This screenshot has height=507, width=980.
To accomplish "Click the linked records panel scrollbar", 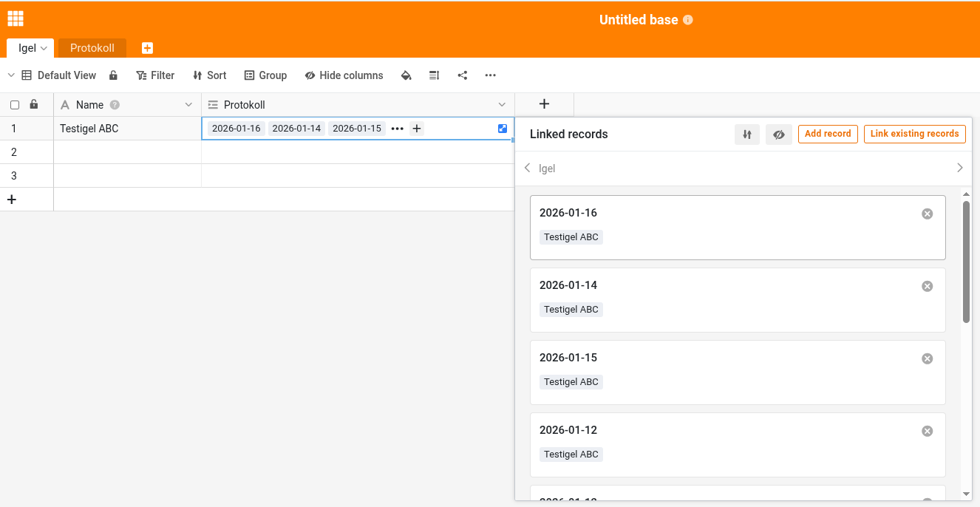I will click(966, 262).
